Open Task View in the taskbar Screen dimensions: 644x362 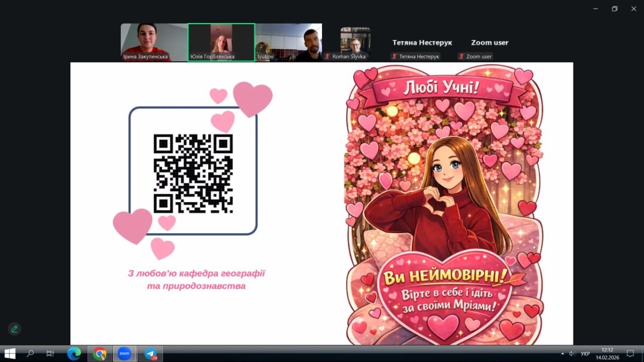(x=50, y=353)
